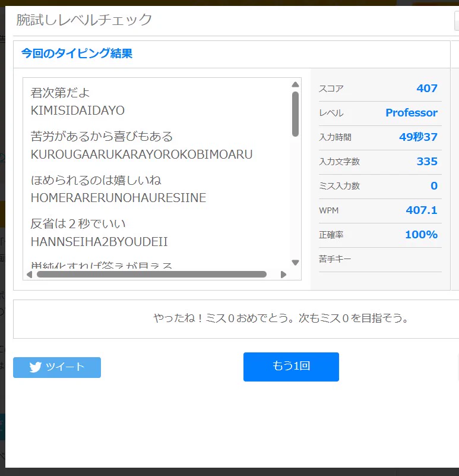459x476 pixels.
Task: Click the mistype count 0
Action: (x=434, y=186)
